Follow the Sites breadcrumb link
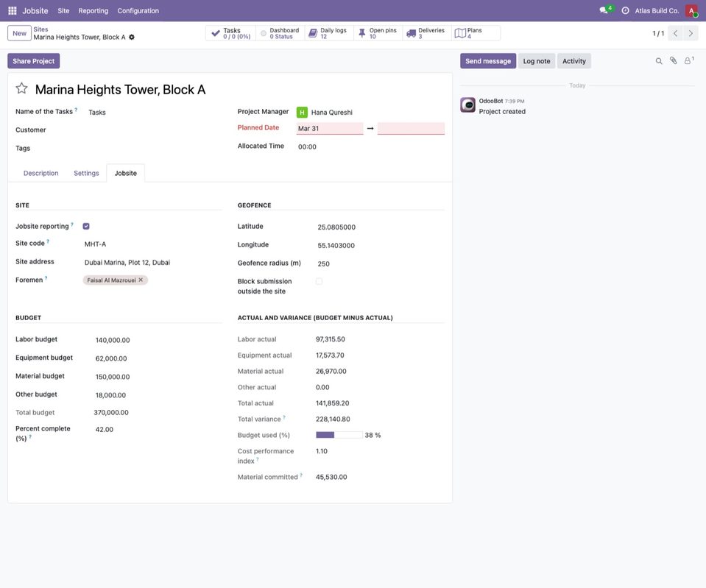The height and width of the screenshot is (588, 706). [x=40, y=29]
